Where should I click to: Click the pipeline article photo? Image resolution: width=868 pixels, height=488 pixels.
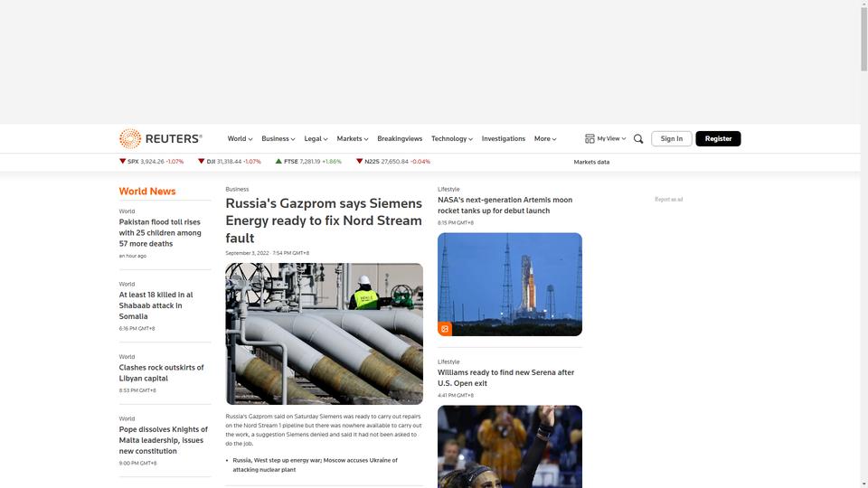(x=325, y=333)
